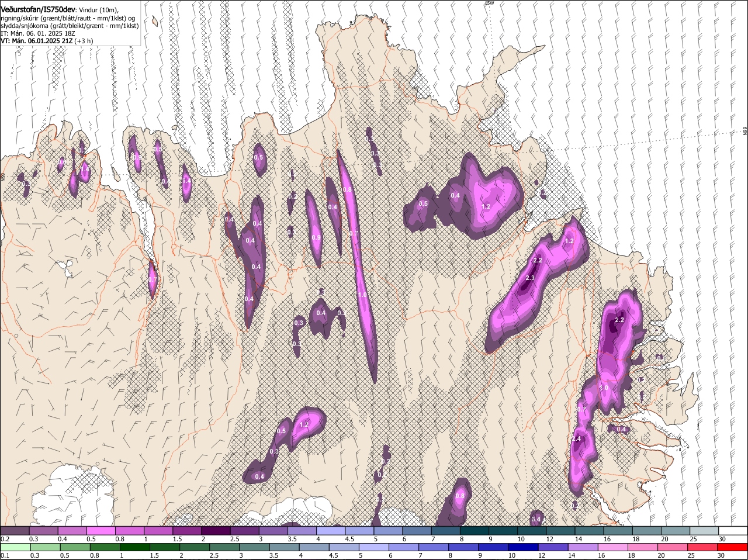The height and width of the screenshot is (560, 748).
Task: Select the lower-row swatch labeled 0.5, green
Action: click(75, 547)
